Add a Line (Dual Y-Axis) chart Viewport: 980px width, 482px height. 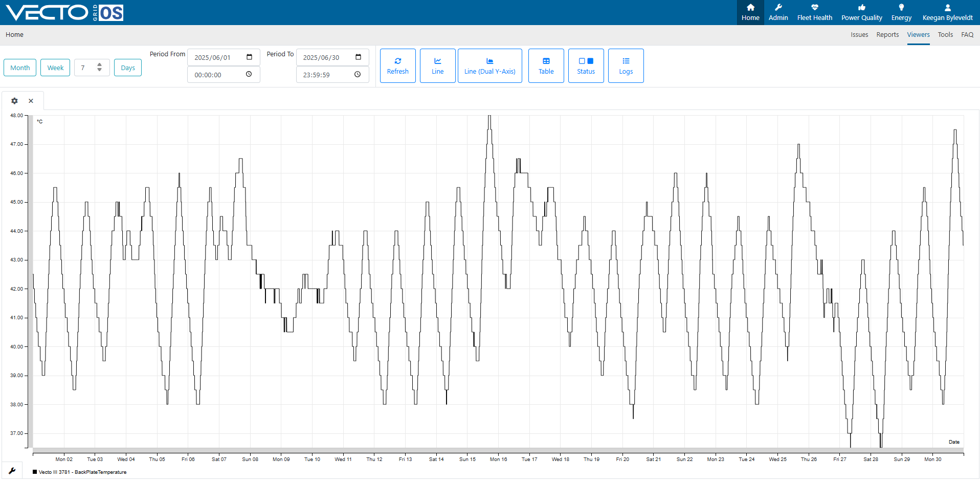click(x=490, y=65)
